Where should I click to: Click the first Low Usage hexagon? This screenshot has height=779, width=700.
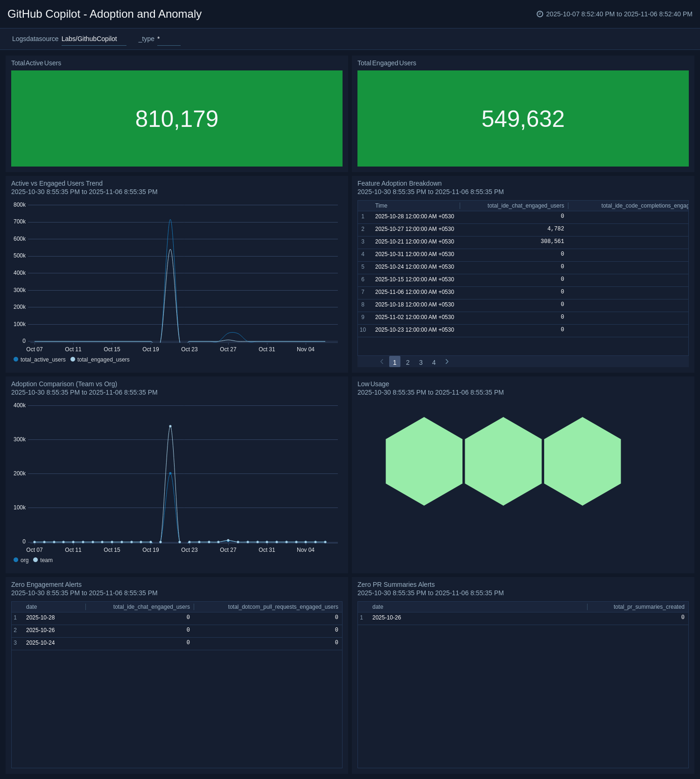(424, 461)
